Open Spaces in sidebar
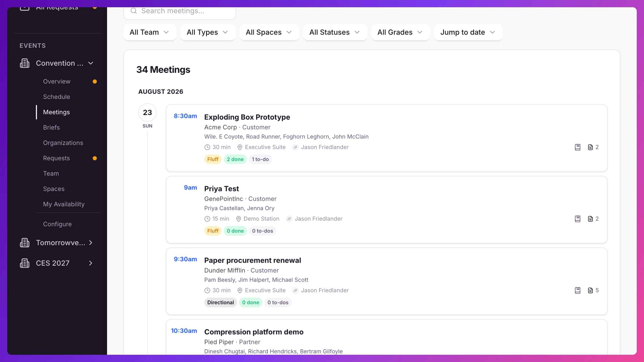Image resolution: width=644 pixels, height=362 pixels. click(x=54, y=189)
